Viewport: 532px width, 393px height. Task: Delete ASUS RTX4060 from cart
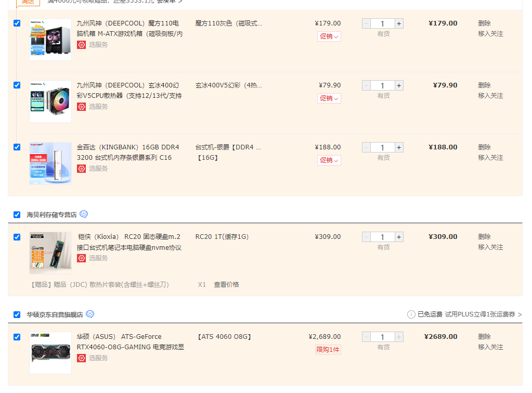click(x=484, y=336)
